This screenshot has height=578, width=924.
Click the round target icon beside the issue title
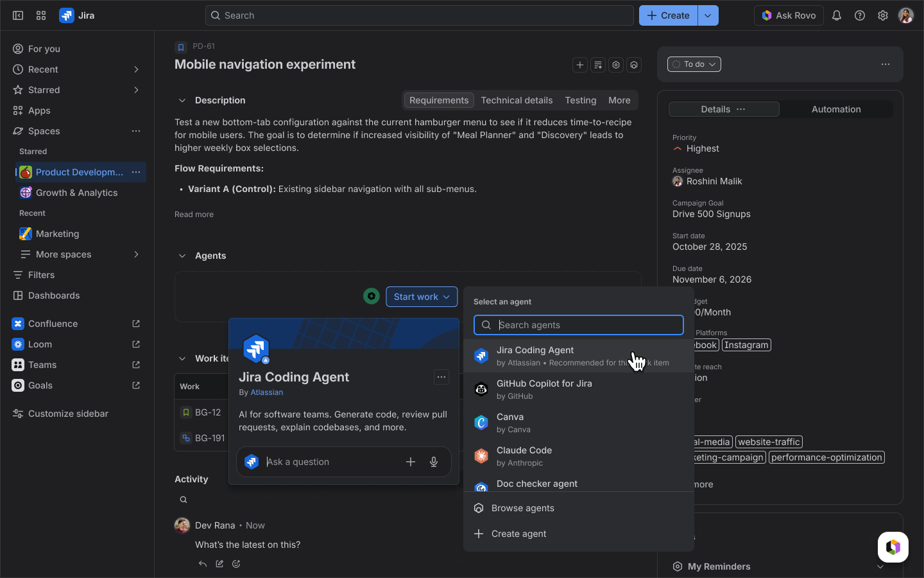tap(616, 65)
